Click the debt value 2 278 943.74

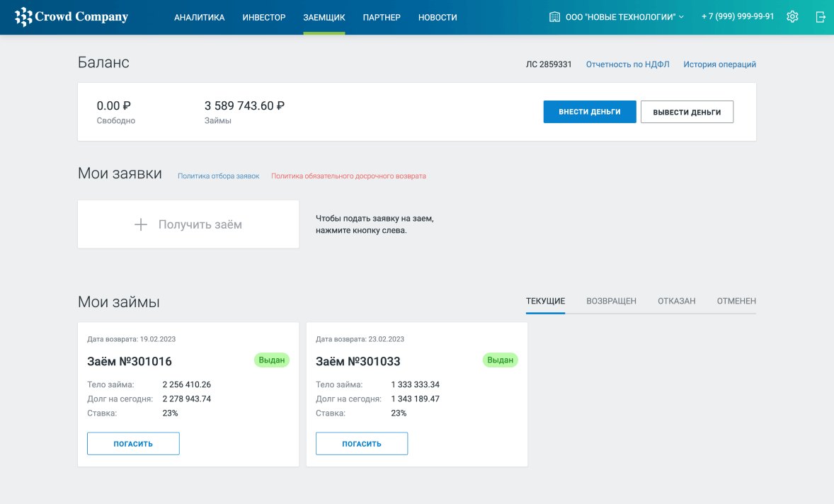click(187, 399)
